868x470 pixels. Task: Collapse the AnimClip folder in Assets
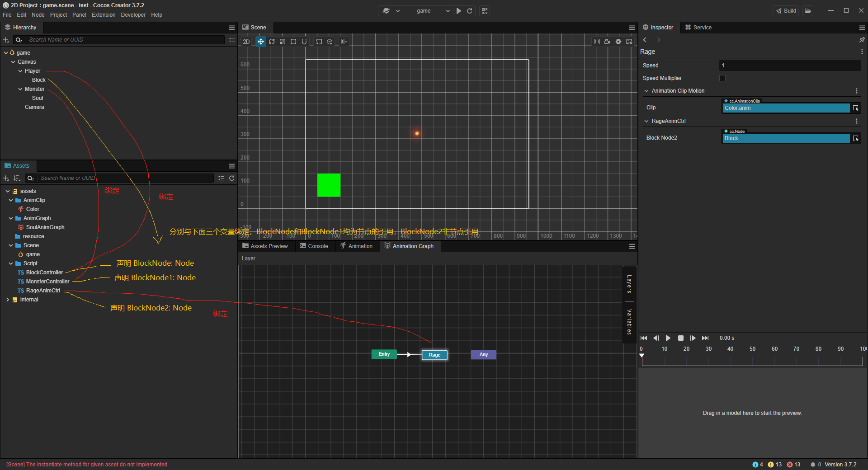[11, 200]
